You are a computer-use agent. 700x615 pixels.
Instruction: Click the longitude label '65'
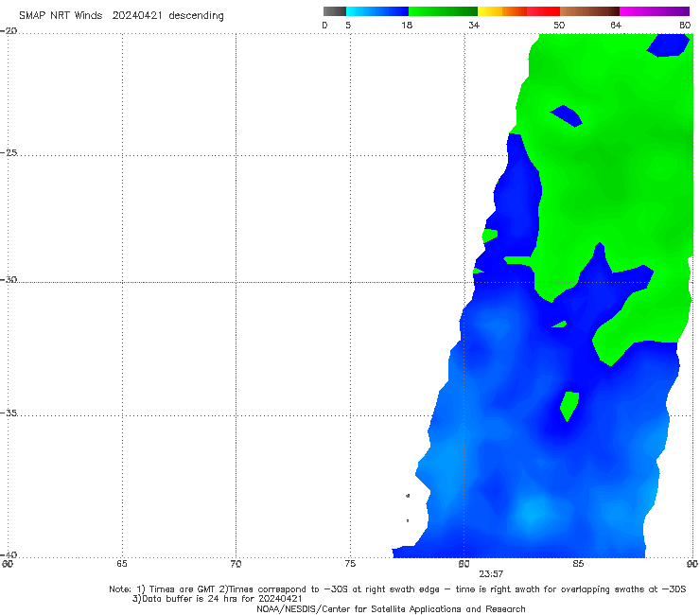pos(122,564)
